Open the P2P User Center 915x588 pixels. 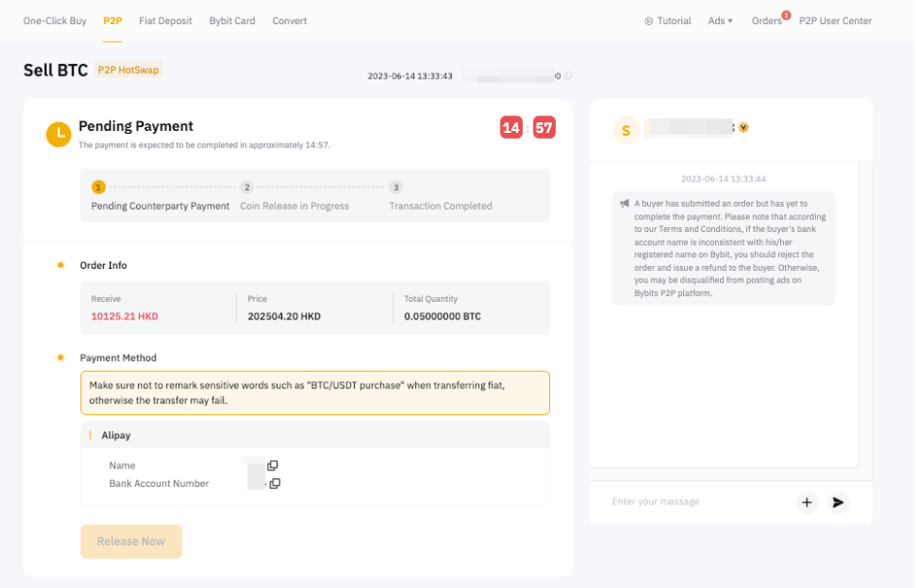834,20
